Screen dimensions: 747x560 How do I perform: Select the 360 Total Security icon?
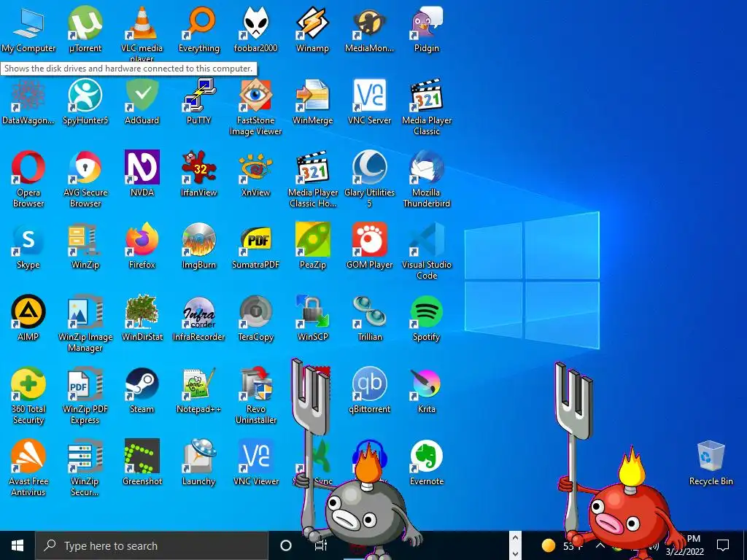pyautogui.click(x=28, y=384)
